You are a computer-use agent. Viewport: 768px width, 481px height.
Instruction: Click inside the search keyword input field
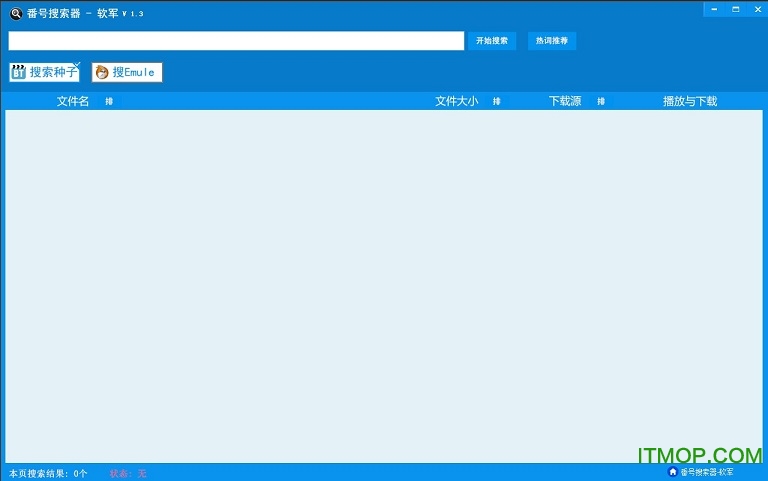(236, 41)
